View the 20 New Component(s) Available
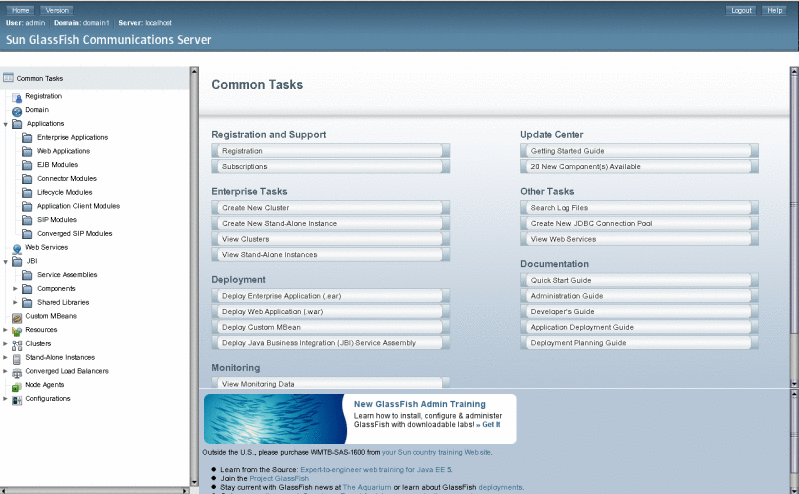 [639, 166]
